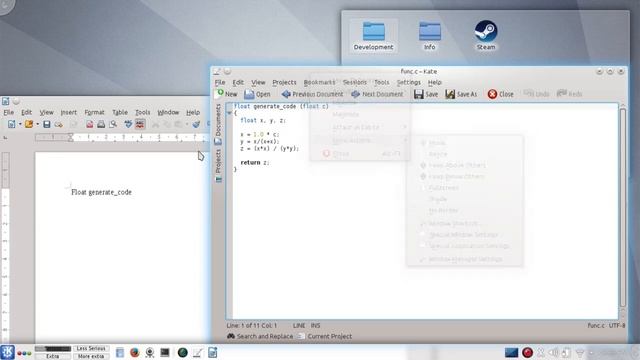This screenshot has width=640, height=360.
Task: Click the LINE selection mode indicator
Action: point(299,326)
